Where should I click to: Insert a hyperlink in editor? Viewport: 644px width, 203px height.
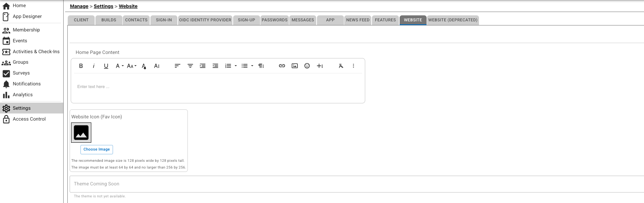[x=282, y=66]
